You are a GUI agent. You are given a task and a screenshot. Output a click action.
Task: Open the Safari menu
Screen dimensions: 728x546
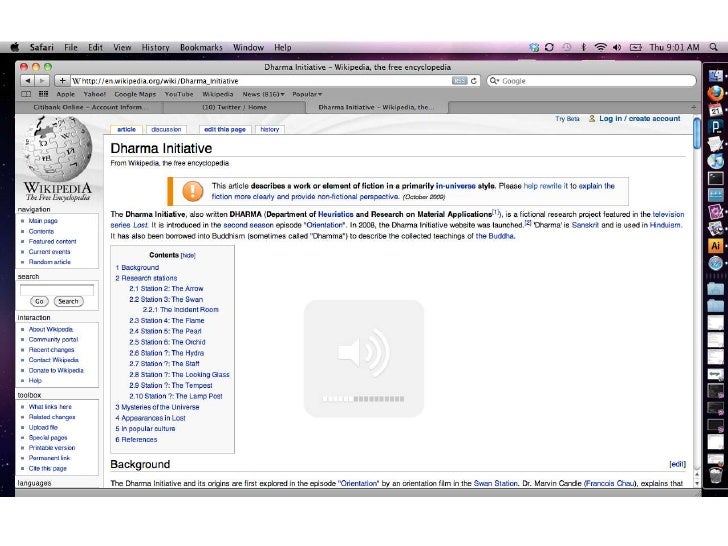point(41,47)
